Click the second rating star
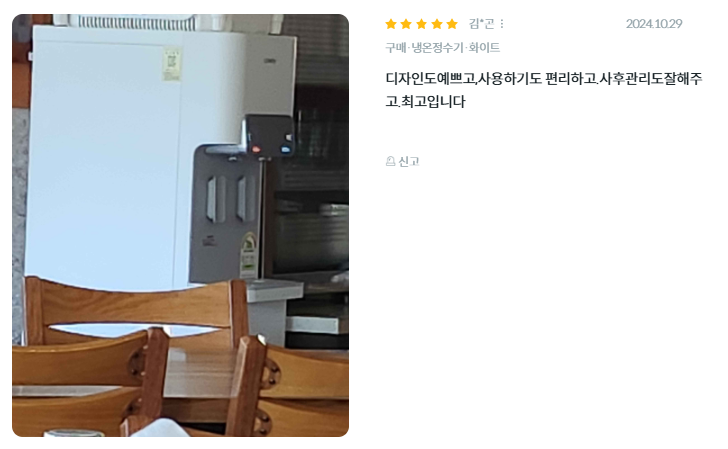728x449 pixels. pyautogui.click(x=406, y=24)
